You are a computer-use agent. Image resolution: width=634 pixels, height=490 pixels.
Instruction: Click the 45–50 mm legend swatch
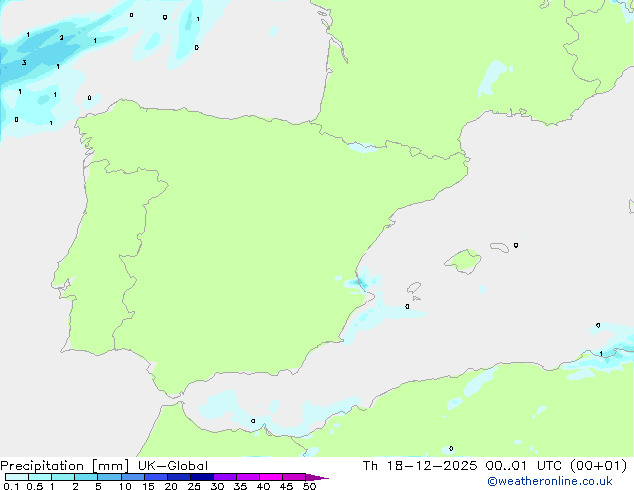[x=294, y=477]
